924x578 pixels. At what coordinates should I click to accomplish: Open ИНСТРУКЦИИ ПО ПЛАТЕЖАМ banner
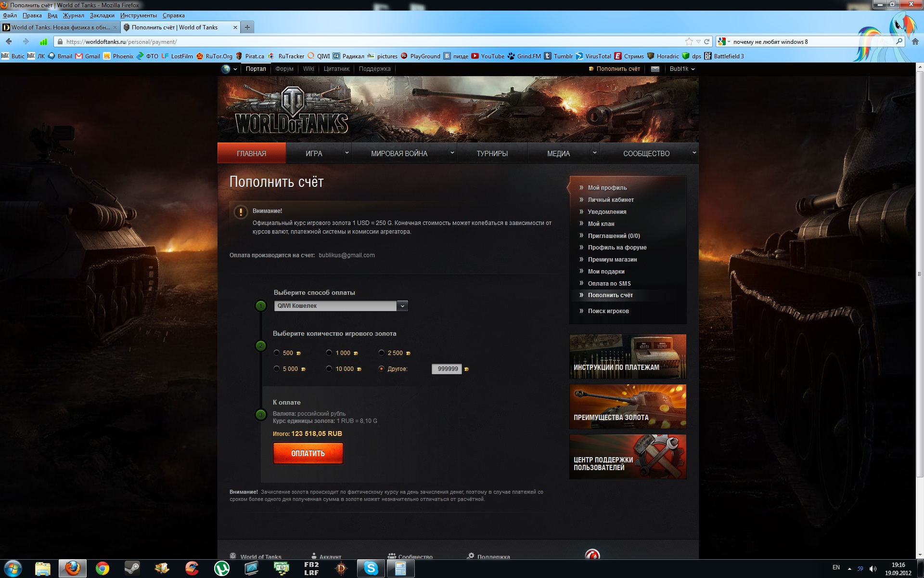click(628, 356)
